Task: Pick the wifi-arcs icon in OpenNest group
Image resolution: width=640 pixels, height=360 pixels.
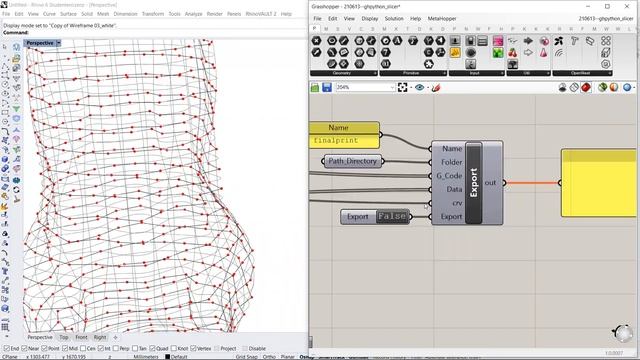Action: 559,53
